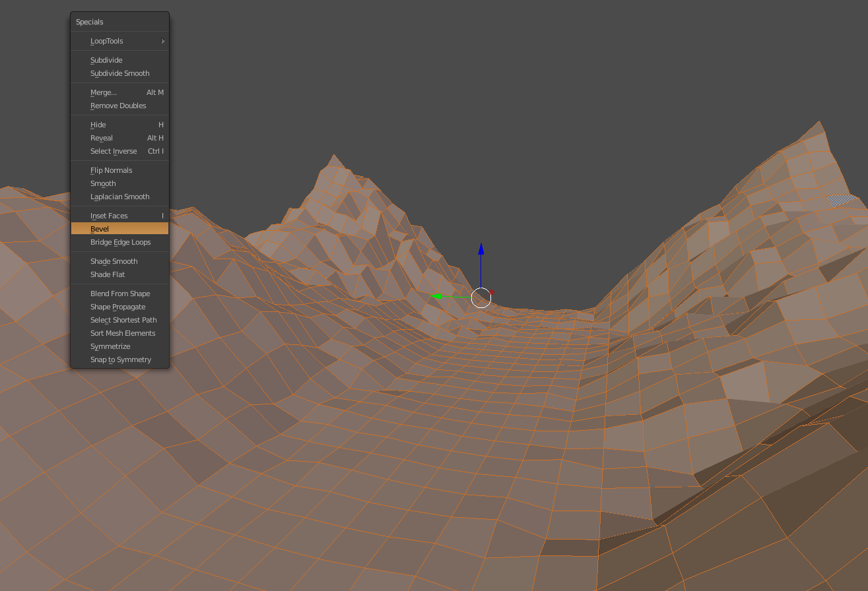868x591 pixels.
Task: Choose the Smooth entry
Action: tap(119, 183)
